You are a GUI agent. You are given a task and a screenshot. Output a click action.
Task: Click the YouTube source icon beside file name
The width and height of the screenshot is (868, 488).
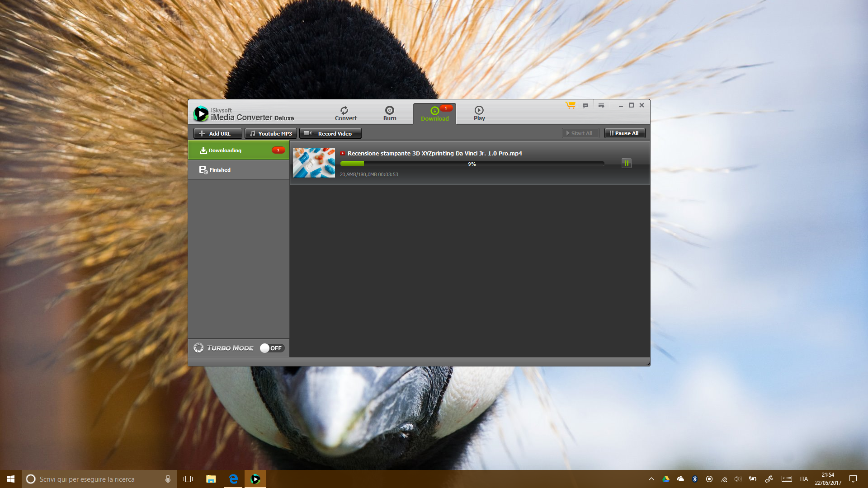pos(343,154)
